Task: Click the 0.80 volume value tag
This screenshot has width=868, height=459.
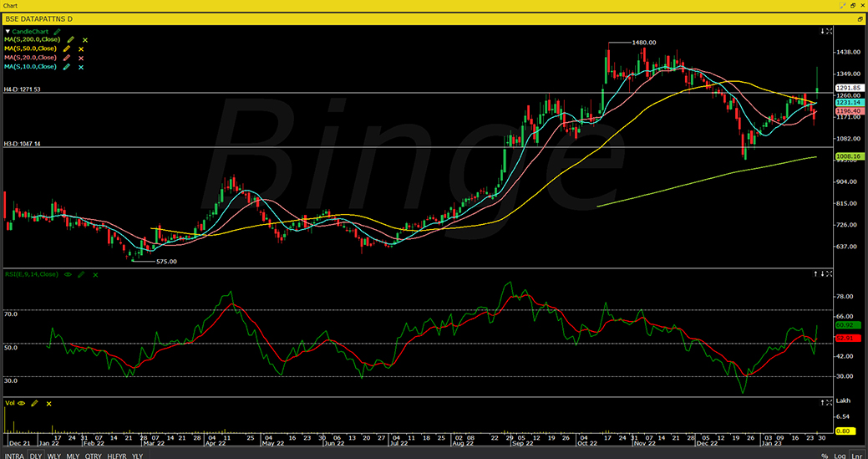Action: [x=847, y=431]
